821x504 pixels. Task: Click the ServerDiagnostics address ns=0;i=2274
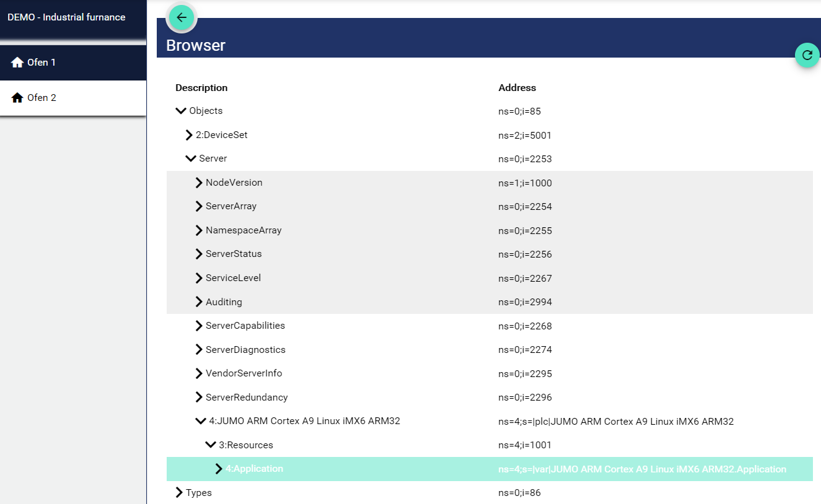525,350
